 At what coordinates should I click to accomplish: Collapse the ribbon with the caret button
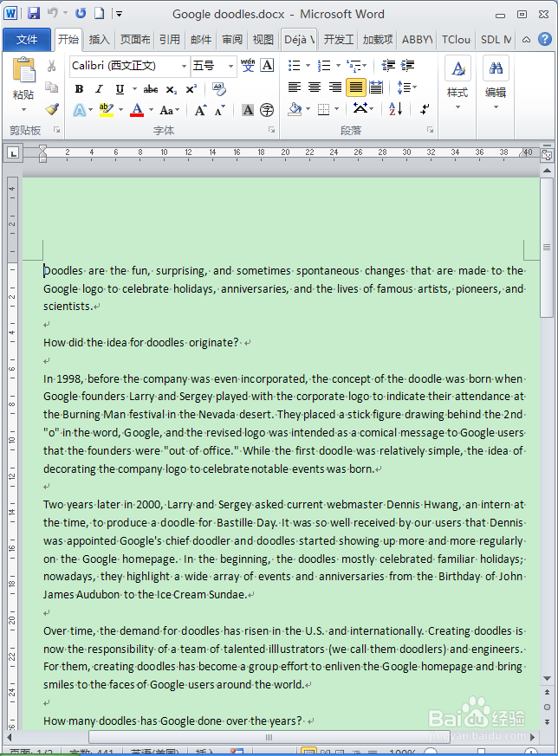[527, 40]
